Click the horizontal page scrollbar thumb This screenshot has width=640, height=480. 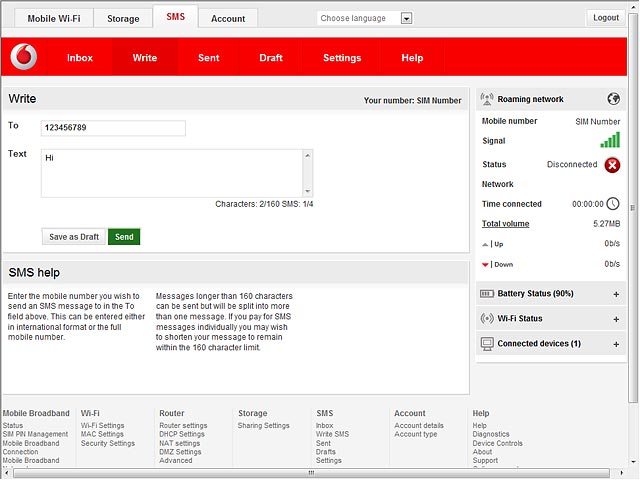tap(311, 473)
